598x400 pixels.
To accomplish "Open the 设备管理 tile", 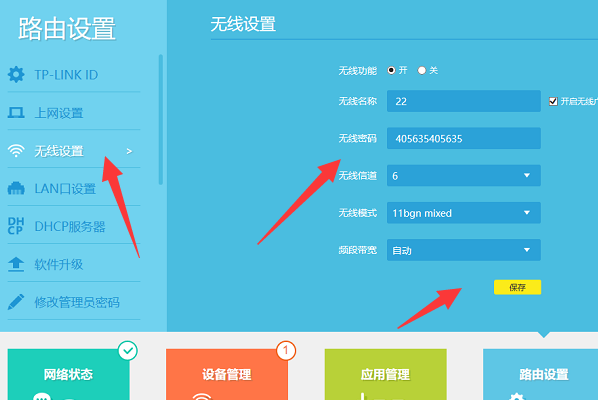I will click(x=227, y=374).
